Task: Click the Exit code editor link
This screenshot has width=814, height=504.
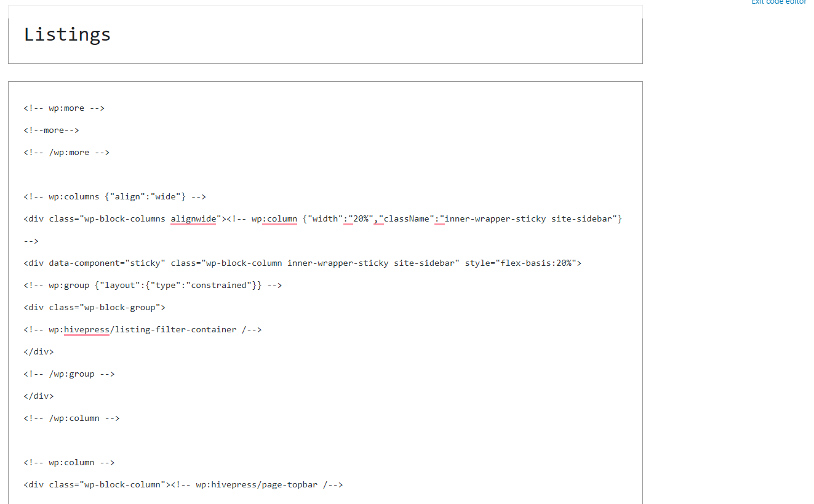Action: (778, 2)
